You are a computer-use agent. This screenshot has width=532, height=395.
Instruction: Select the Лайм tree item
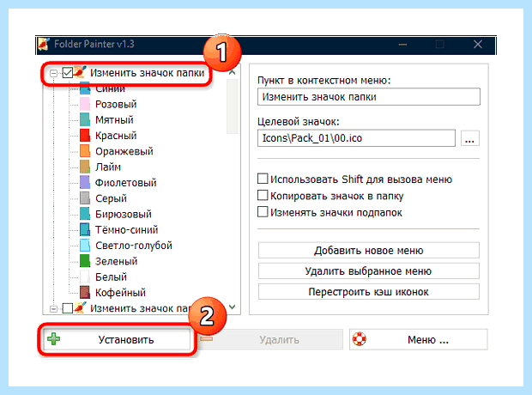(108, 167)
